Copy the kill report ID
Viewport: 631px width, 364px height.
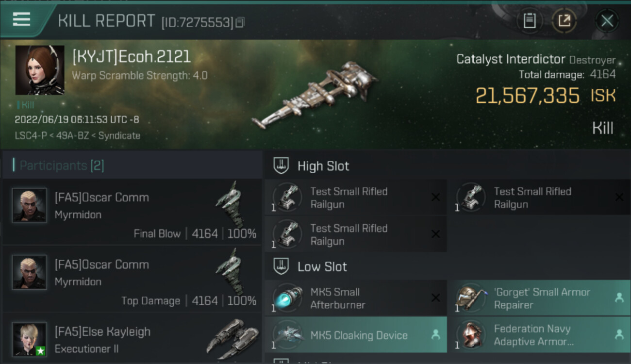click(240, 22)
